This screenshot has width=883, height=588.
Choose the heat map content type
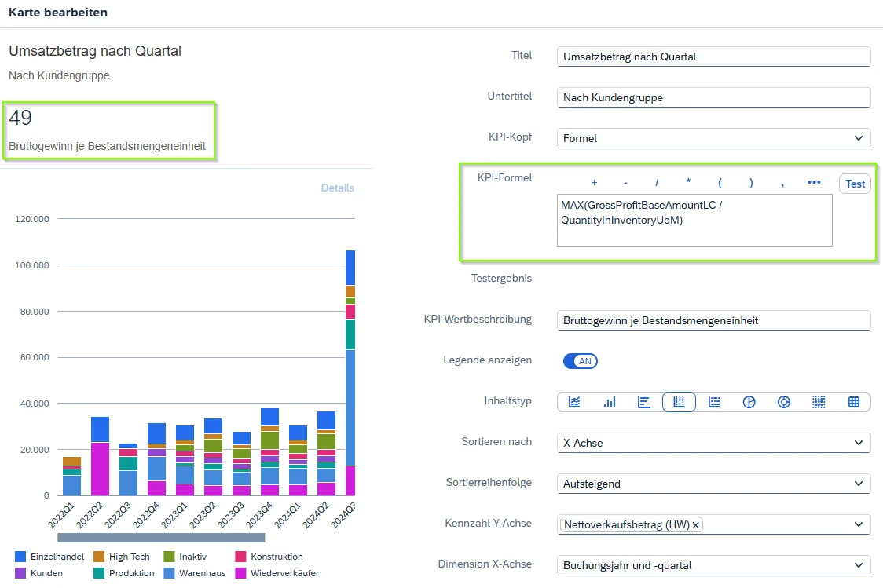(x=819, y=402)
